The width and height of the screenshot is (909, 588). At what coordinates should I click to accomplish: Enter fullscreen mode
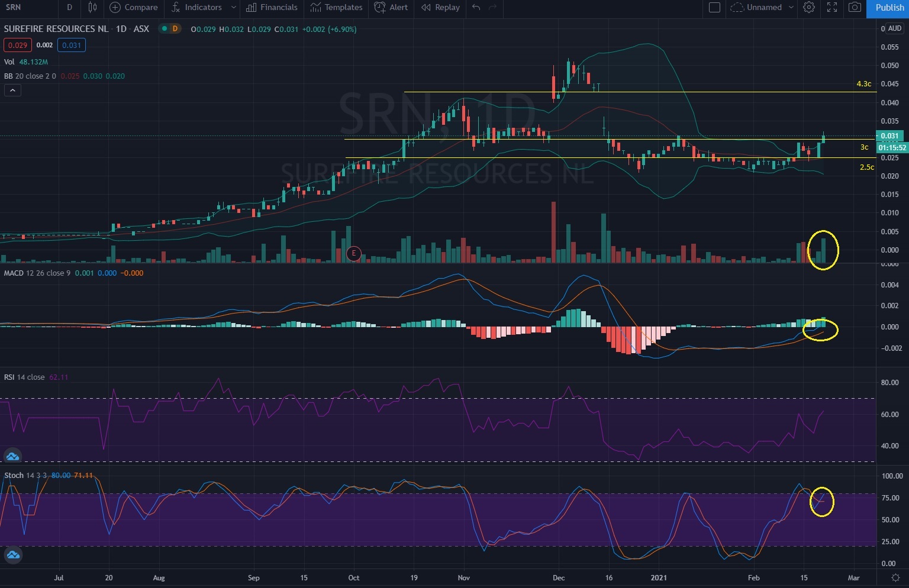[x=832, y=7]
